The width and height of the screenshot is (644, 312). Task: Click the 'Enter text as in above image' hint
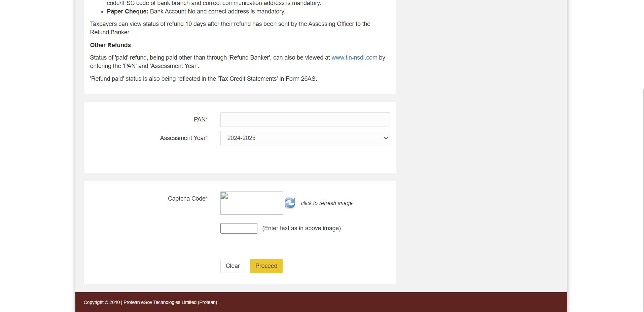pyautogui.click(x=301, y=228)
